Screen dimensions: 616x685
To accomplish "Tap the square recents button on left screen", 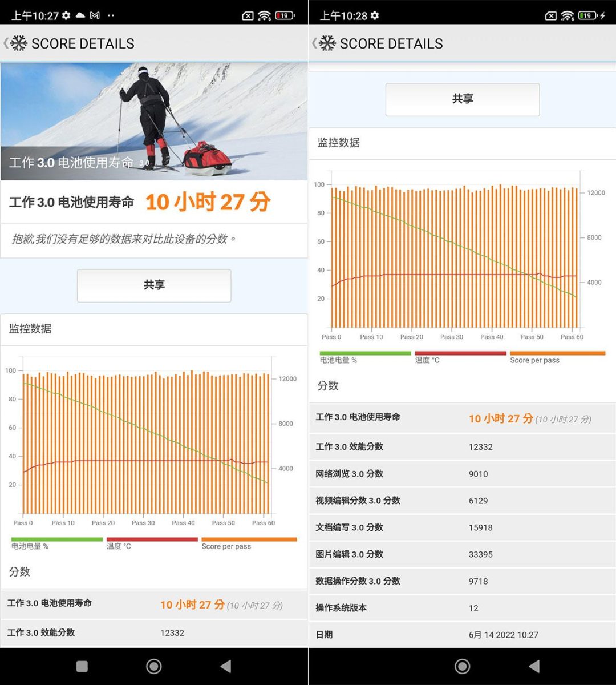I will pyautogui.click(x=82, y=666).
